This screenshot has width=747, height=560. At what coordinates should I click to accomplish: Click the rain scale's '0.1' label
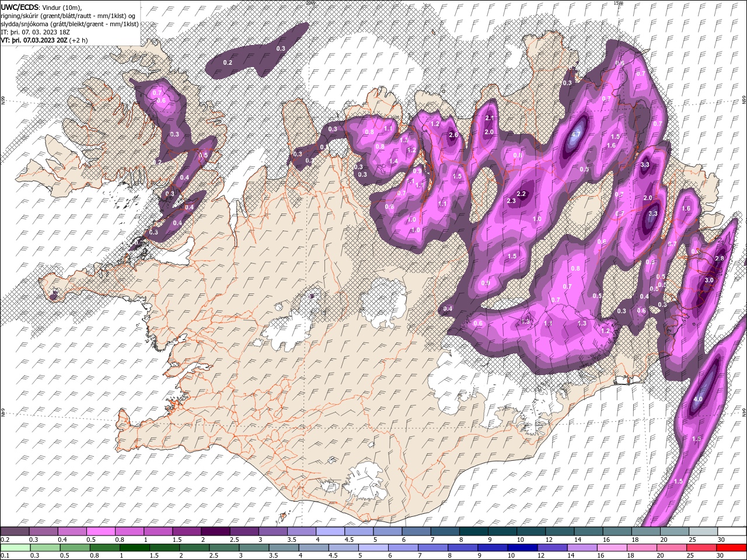coord(5,556)
